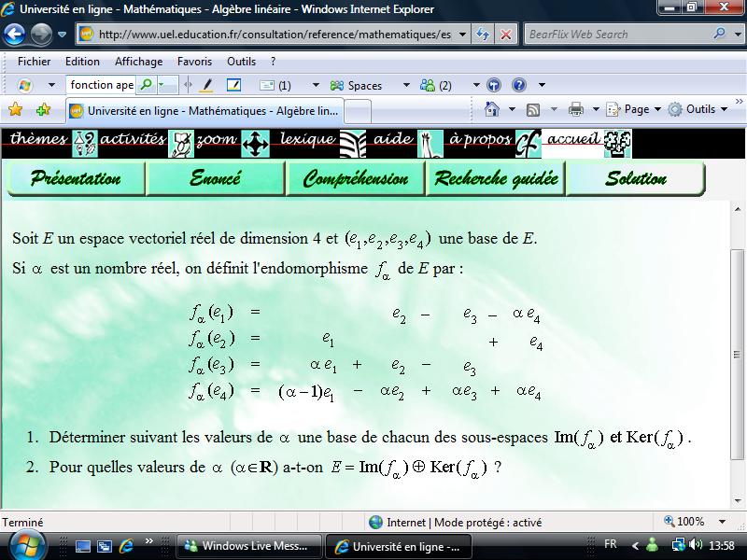Click the Print icon
Image resolution: width=747 pixels, height=560 pixels.
[576, 109]
